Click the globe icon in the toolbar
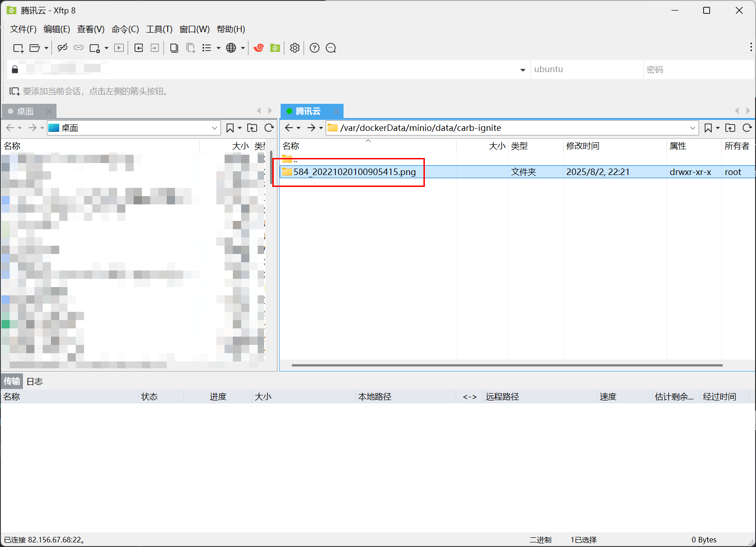The width and height of the screenshot is (756, 547). pos(231,48)
